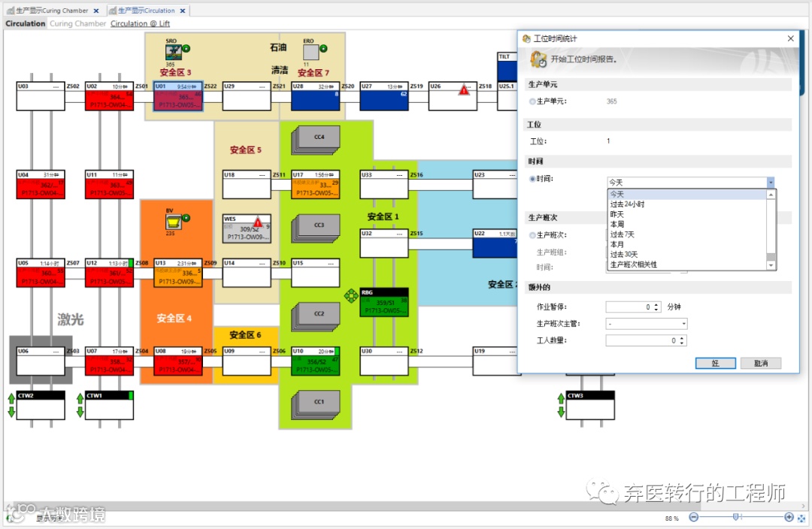Close the 工位时间统计 dialog
This screenshot has height=529, width=812.
790,38
